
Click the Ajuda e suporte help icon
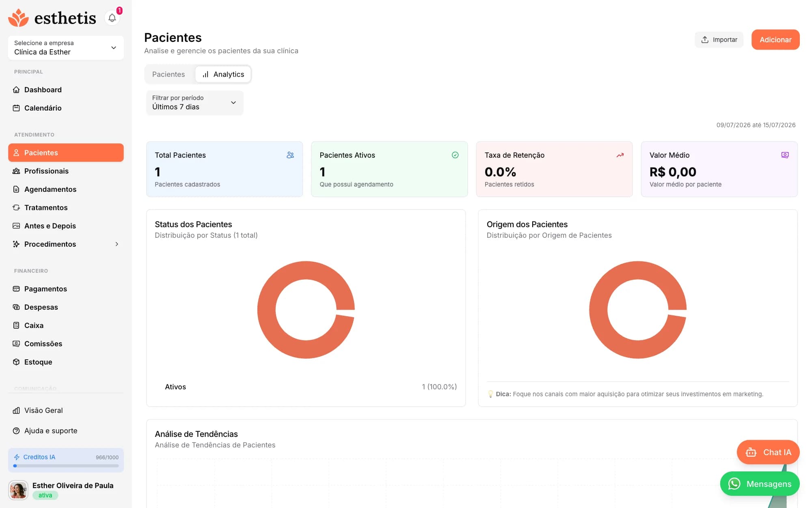[16, 431]
